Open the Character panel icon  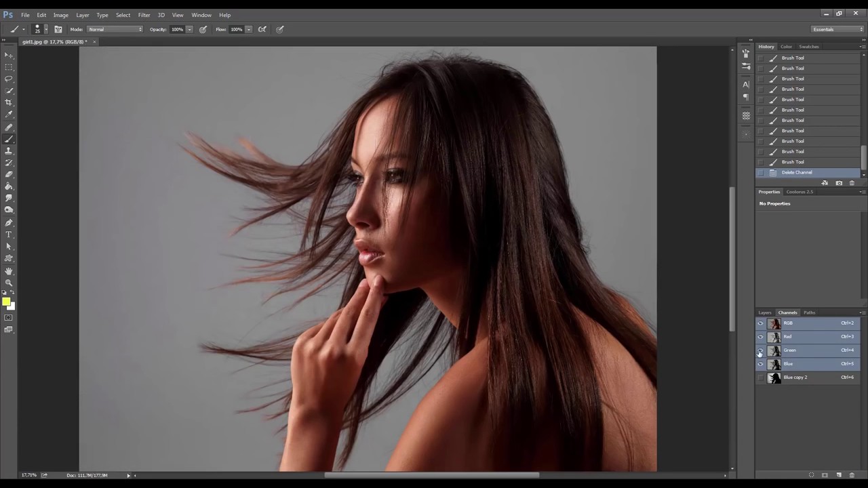click(746, 84)
